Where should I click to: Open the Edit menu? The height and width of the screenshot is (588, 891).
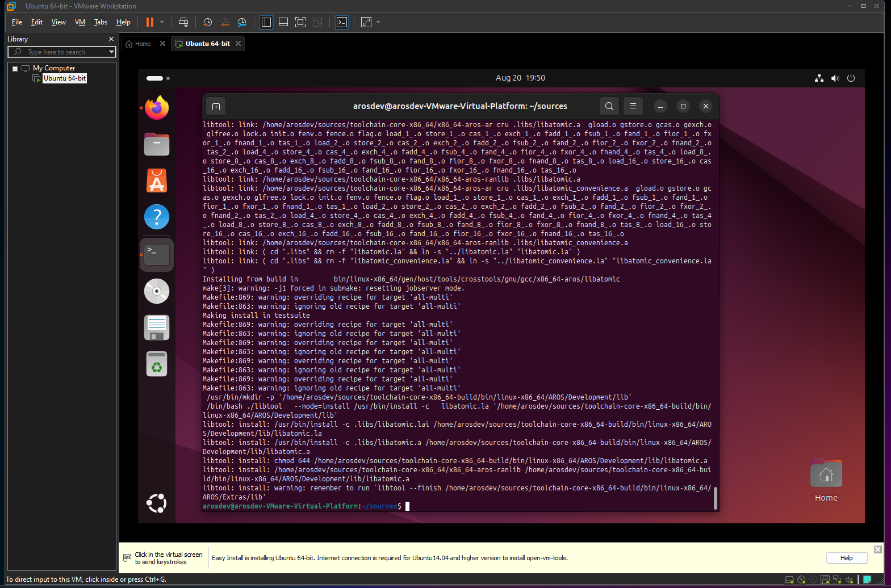click(37, 22)
